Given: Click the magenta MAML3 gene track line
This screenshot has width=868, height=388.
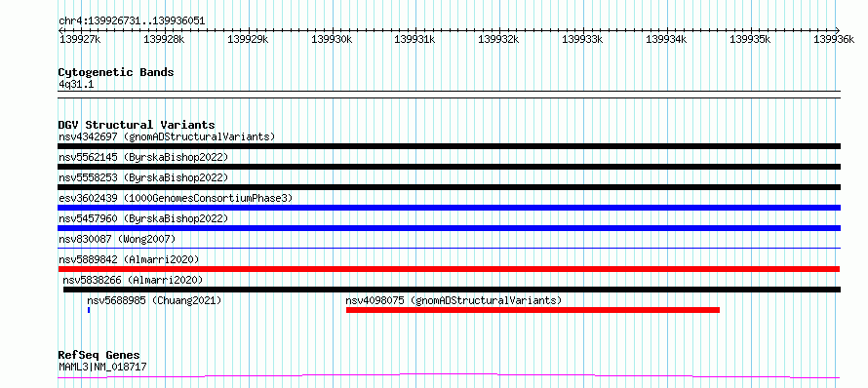Looking at the screenshot, I should 449,376.
